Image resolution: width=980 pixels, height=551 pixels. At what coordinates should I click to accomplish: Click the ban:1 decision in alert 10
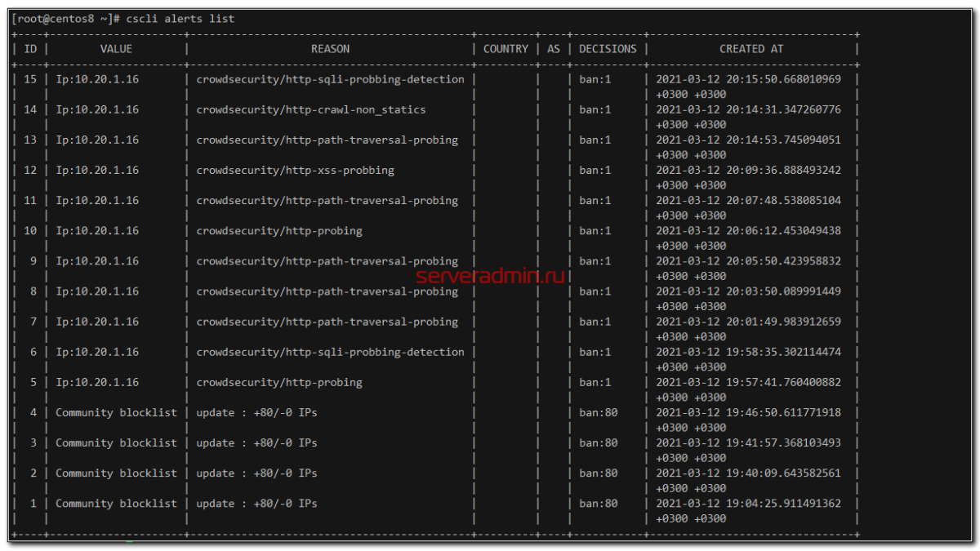pyautogui.click(x=595, y=231)
